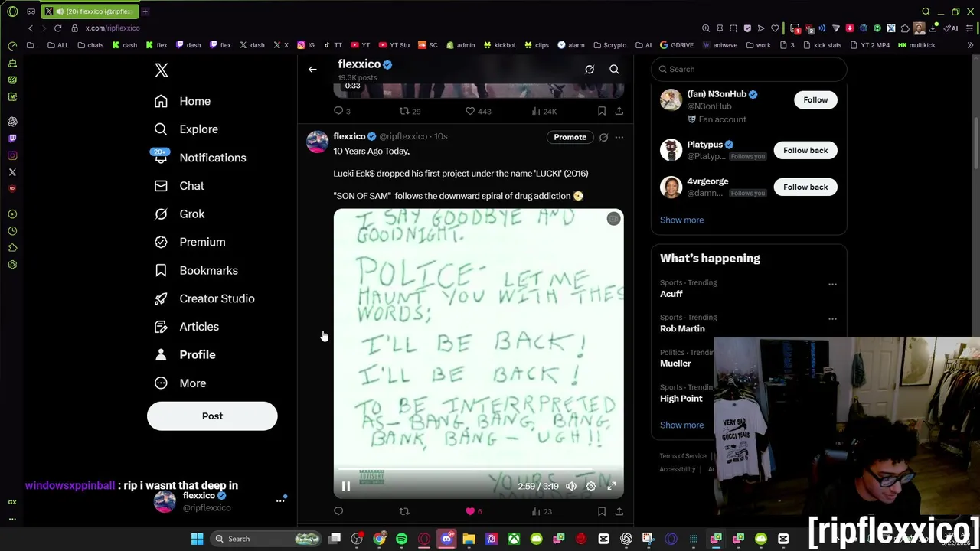The image size is (980, 551).
Task: Show more suggested accounts
Action: (681, 220)
